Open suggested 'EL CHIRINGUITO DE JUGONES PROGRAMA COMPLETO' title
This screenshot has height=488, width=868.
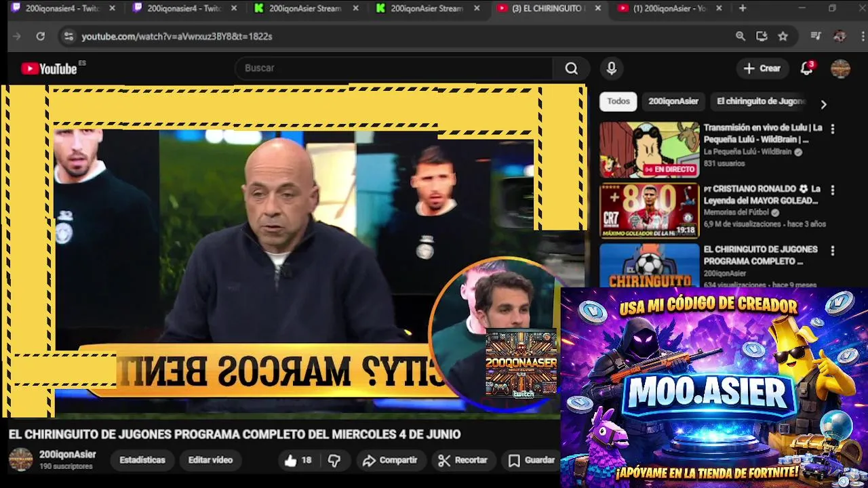pos(760,256)
